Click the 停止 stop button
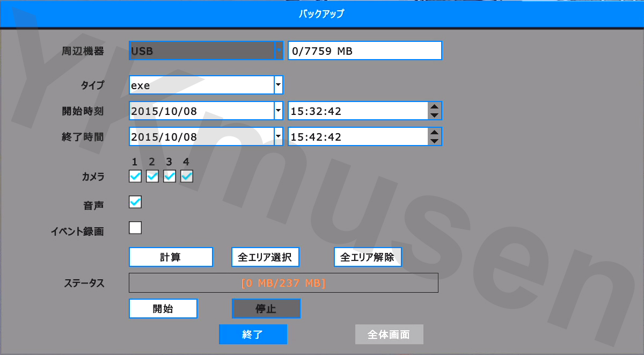 pos(266,308)
